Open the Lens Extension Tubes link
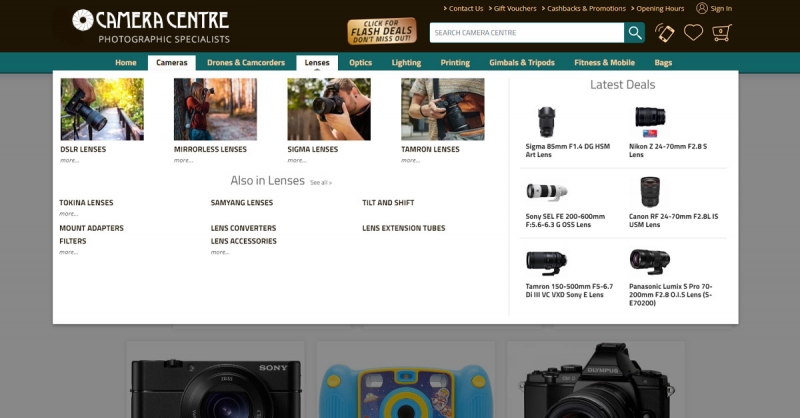Screen dimensions: 800x418 (404, 228)
